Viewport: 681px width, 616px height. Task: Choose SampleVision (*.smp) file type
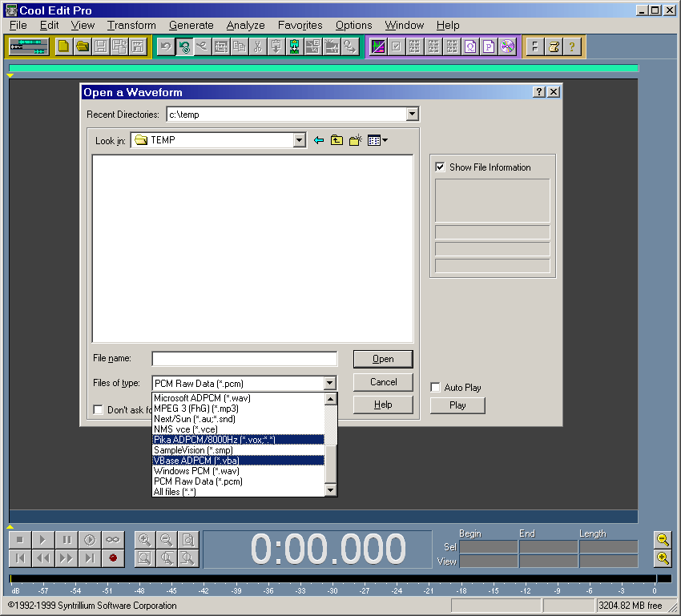pos(238,450)
